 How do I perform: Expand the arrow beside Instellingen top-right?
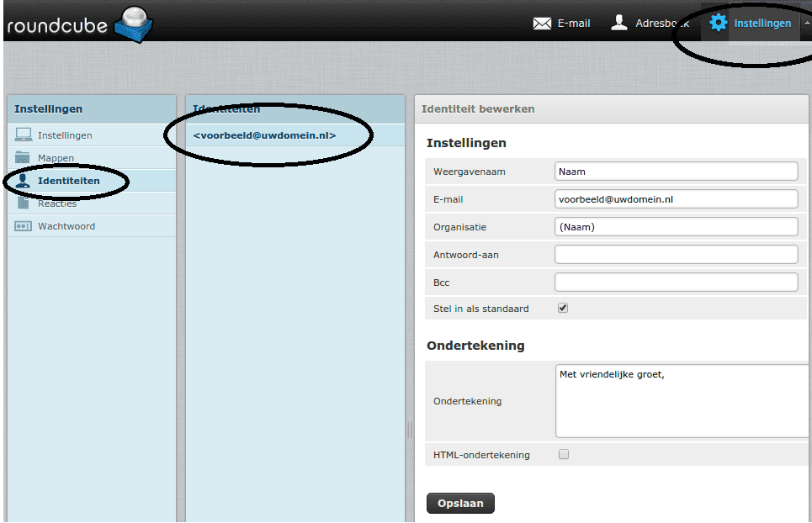(x=807, y=23)
